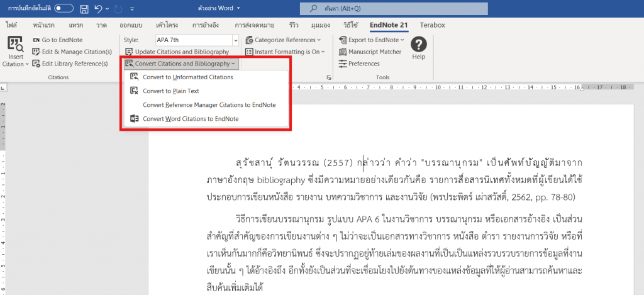Click Preferences sliders icon
The height and width of the screenshot is (295, 644).
[x=343, y=64]
